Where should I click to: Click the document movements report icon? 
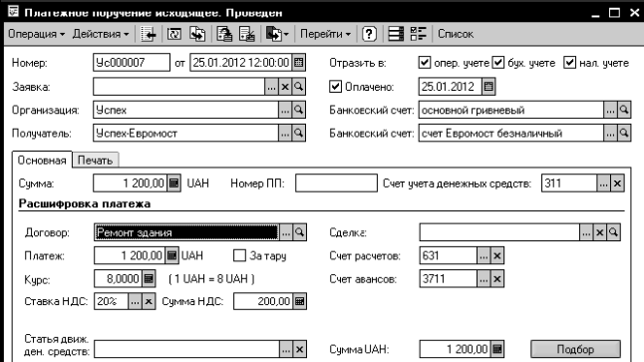[224, 34]
